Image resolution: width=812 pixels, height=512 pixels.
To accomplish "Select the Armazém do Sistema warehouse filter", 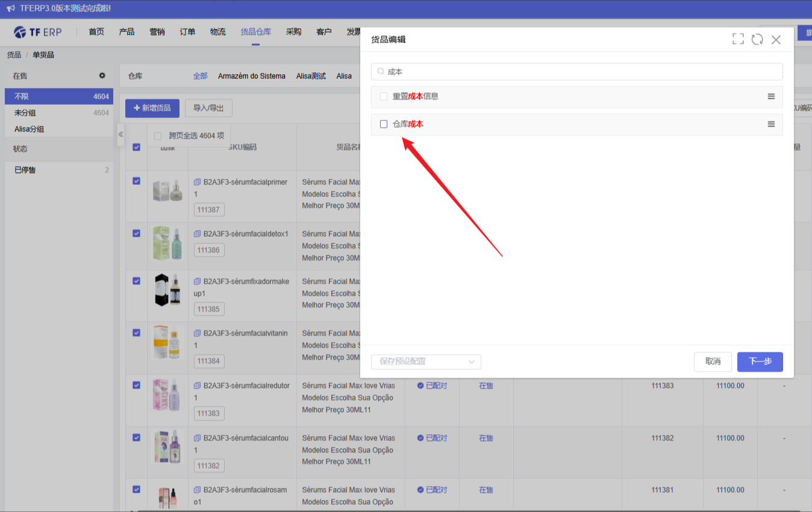I will tap(252, 76).
